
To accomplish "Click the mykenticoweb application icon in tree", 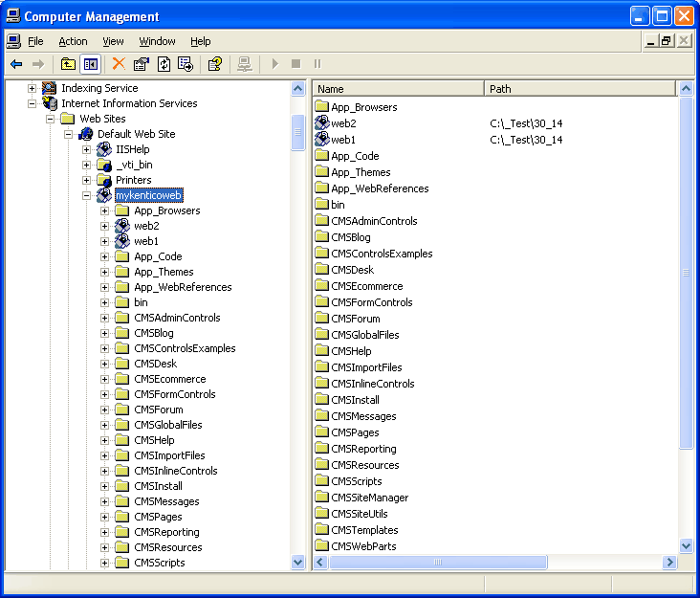I will click(x=104, y=195).
